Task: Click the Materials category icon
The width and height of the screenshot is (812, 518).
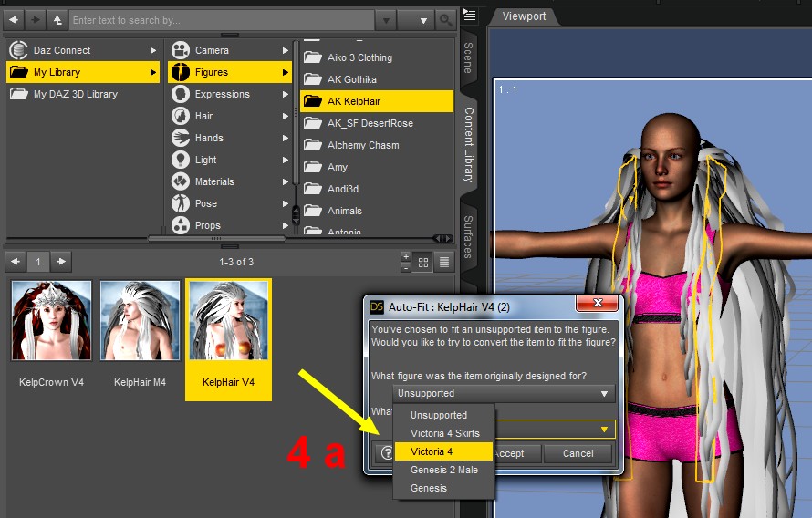Action: pos(181,181)
